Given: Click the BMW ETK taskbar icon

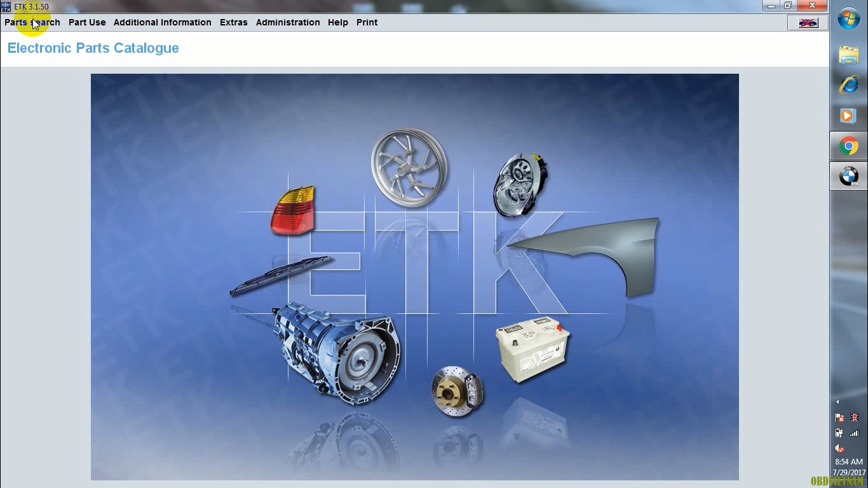Looking at the screenshot, I should [x=849, y=176].
